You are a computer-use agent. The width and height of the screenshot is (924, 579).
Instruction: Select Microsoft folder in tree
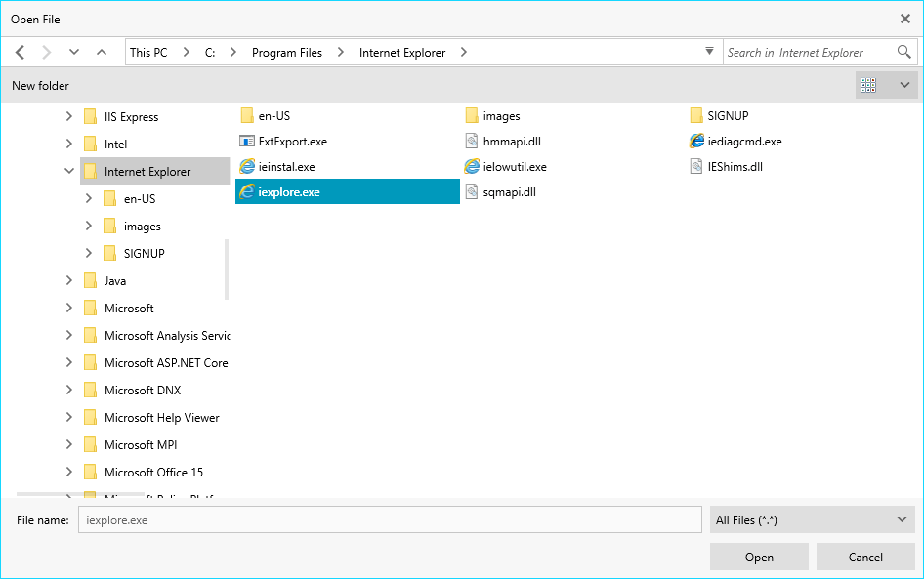pyautogui.click(x=129, y=309)
